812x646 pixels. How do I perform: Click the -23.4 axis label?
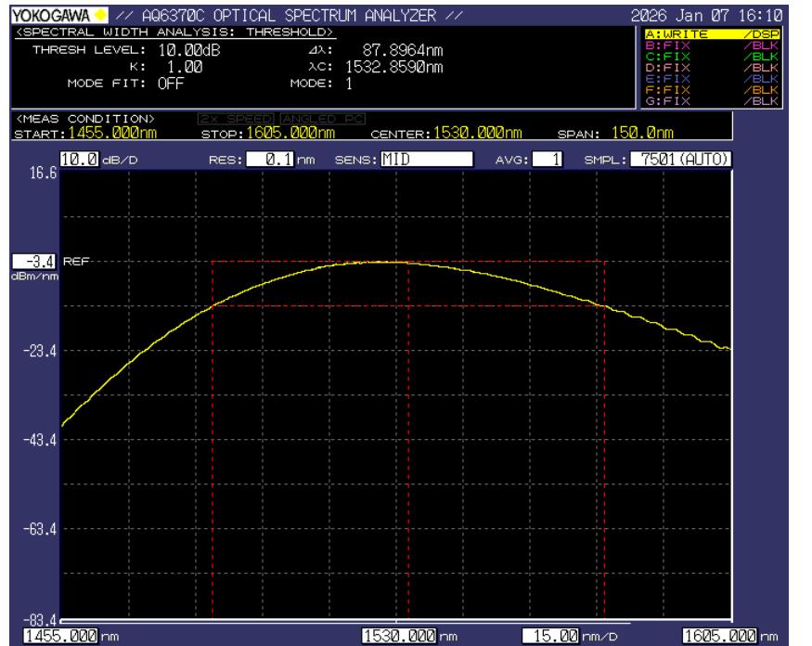pos(40,351)
